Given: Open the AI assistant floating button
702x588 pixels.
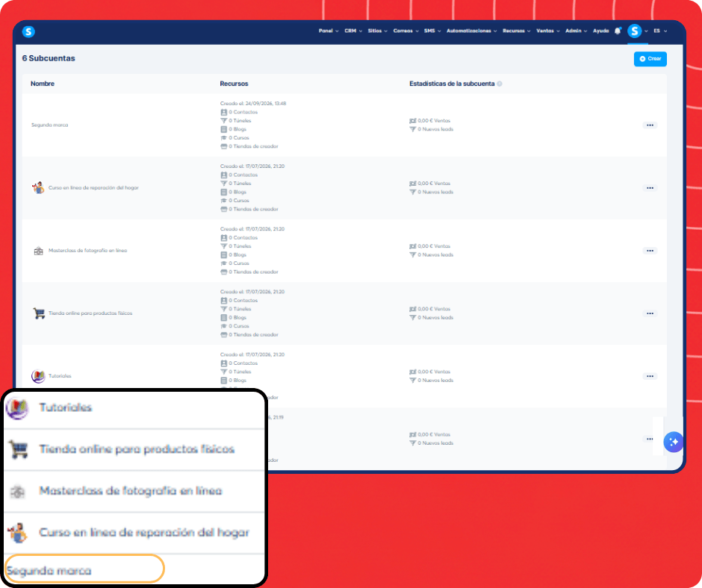Looking at the screenshot, I should (x=673, y=442).
